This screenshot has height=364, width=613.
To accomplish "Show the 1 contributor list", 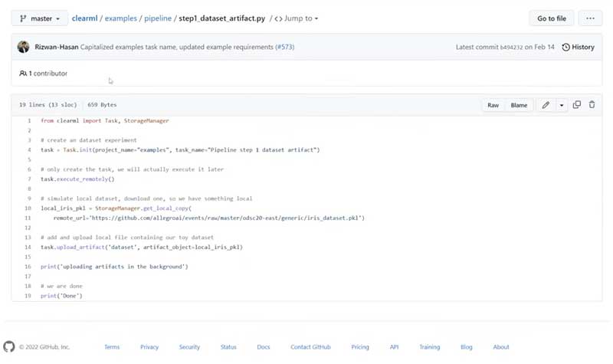I will [x=44, y=73].
